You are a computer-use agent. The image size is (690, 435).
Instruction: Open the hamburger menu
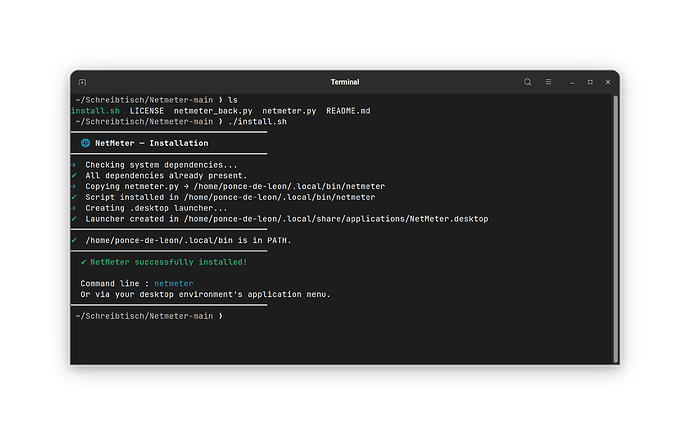point(548,82)
